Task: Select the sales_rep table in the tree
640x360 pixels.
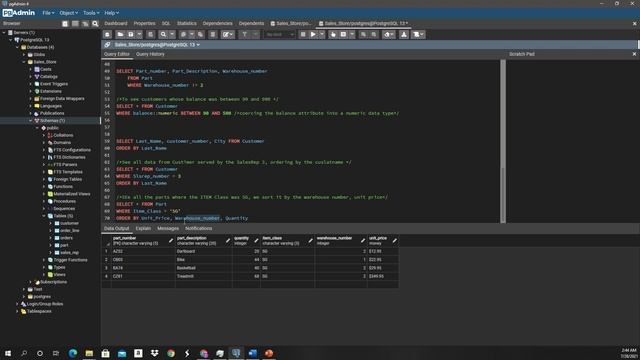Action: pyautogui.click(x=69, y=253)
